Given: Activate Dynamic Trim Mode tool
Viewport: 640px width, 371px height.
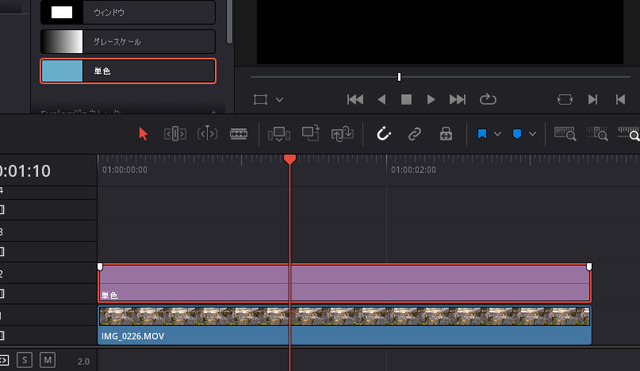Looking at the screenshot, I should (207, 133).
